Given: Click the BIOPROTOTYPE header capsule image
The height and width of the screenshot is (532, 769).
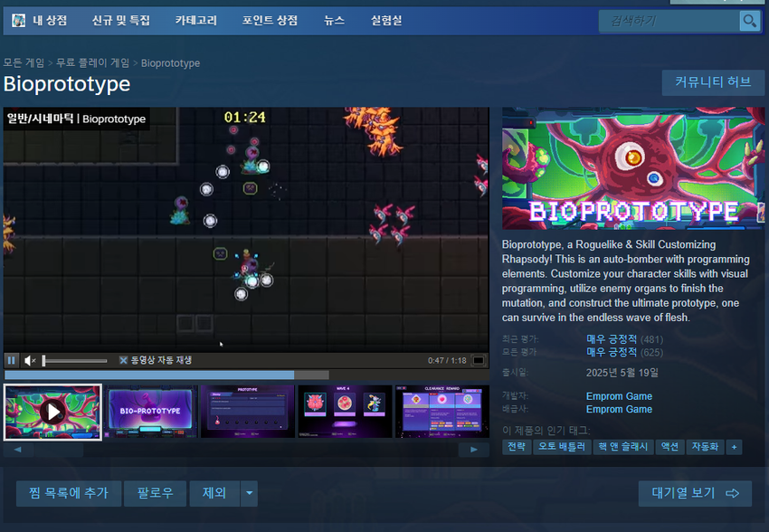Looking at the screenshot, I should pos(633,168).
